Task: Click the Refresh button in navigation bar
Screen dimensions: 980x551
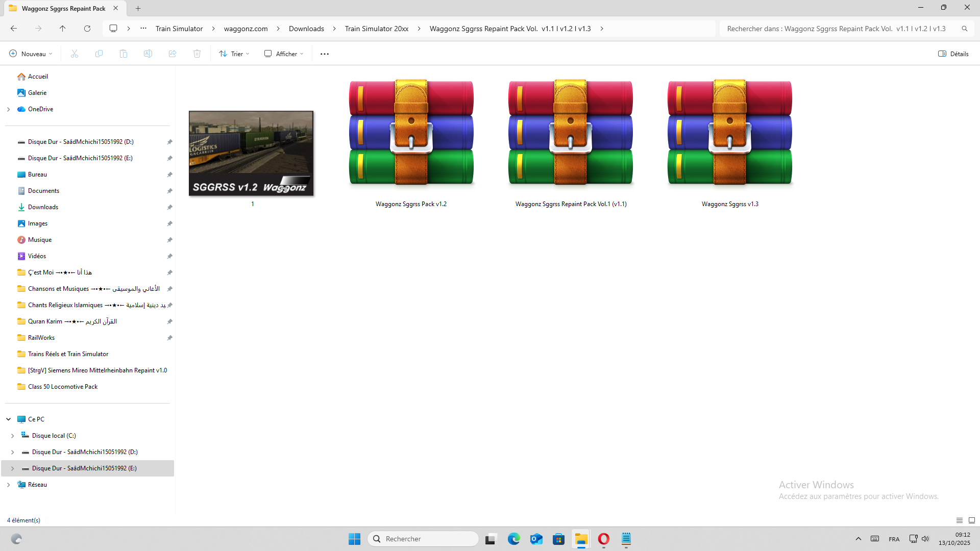Action: (x=87, y=29)
